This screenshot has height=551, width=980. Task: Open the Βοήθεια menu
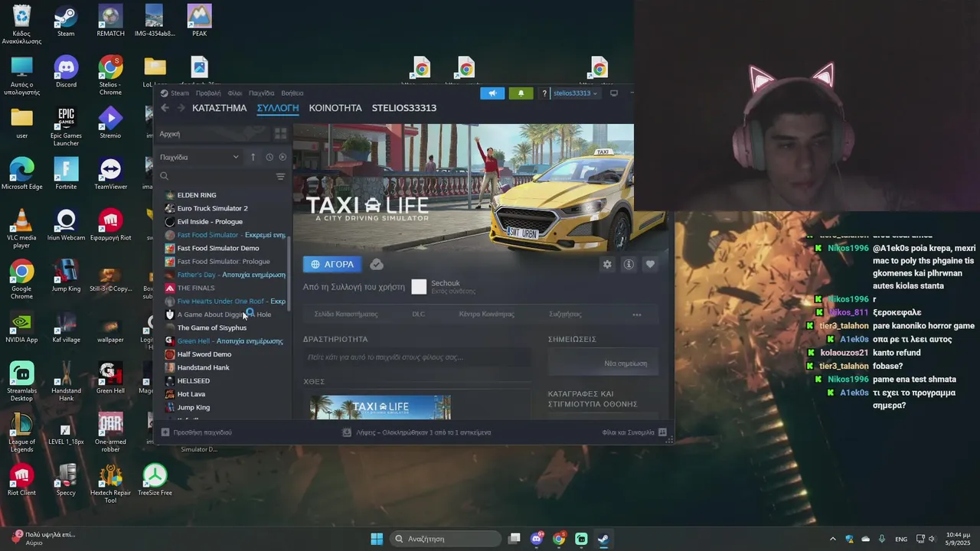coord(292,93)
